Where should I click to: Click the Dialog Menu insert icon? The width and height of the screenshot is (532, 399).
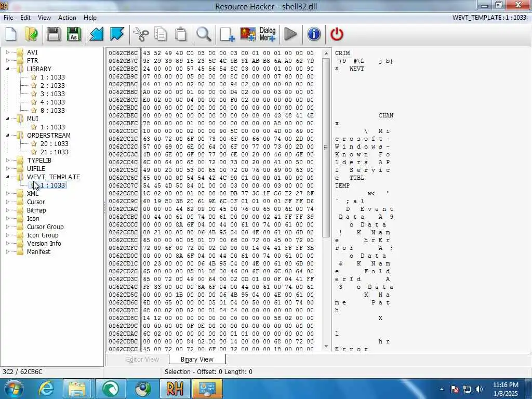[268, 34]
